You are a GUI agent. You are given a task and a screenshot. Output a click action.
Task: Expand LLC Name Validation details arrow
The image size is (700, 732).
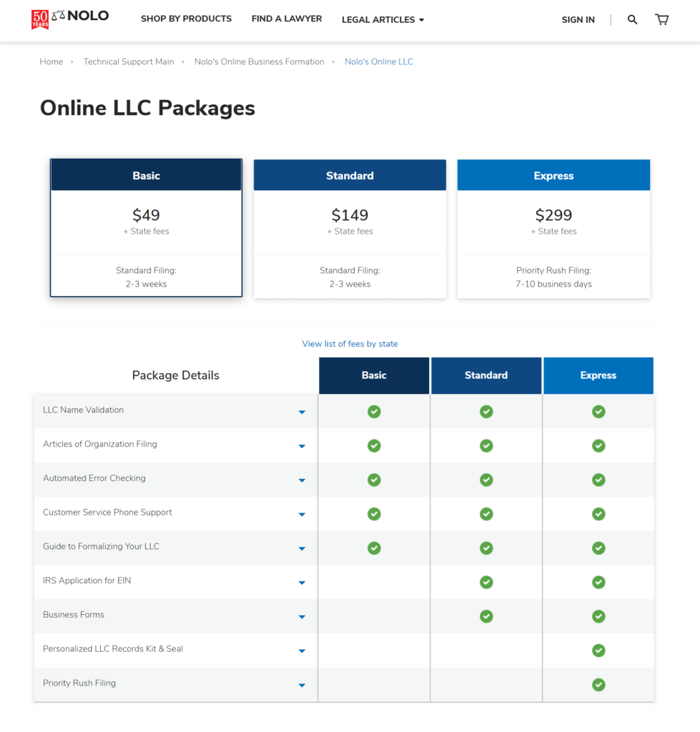coord(302,412)
